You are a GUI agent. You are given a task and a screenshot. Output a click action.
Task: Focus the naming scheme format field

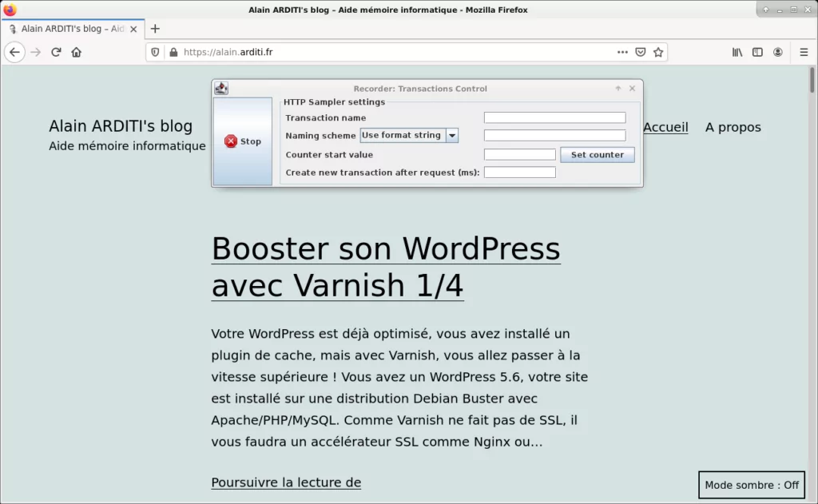point(554,136)
